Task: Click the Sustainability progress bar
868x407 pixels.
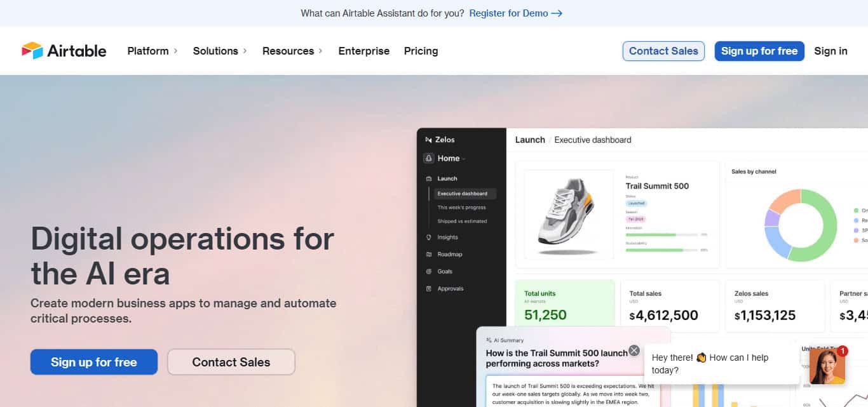Action: [x=661, y=250]
